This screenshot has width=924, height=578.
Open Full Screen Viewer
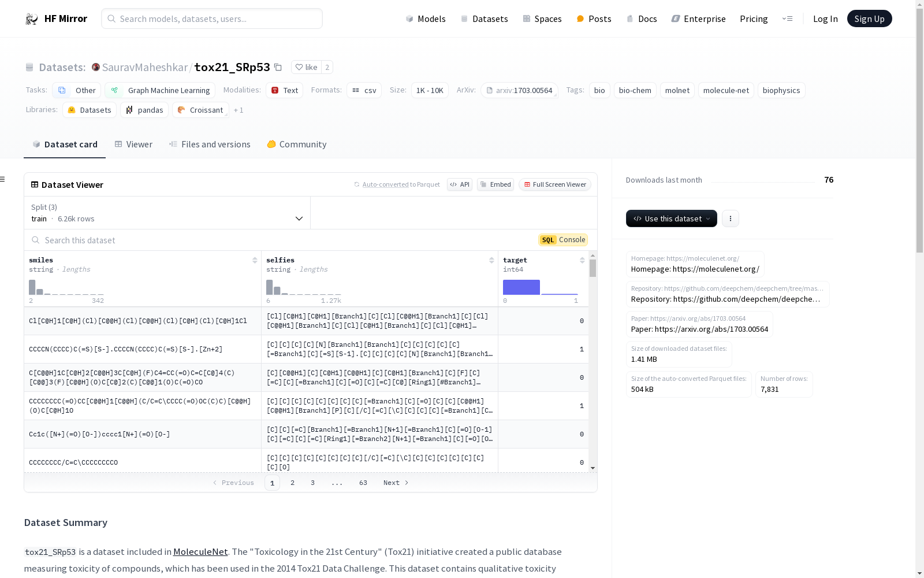[x=555, y=184]
